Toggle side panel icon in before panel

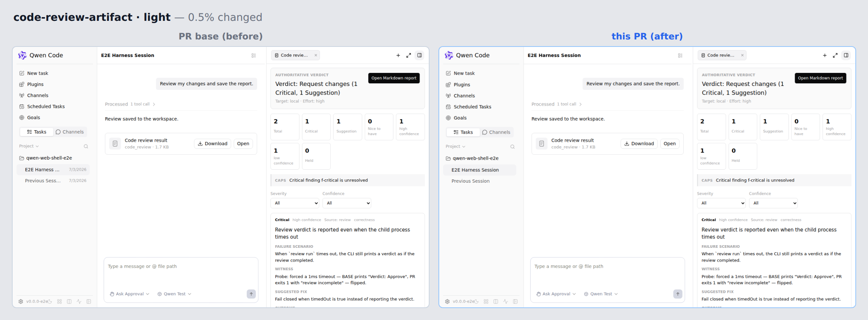[420, 55]
